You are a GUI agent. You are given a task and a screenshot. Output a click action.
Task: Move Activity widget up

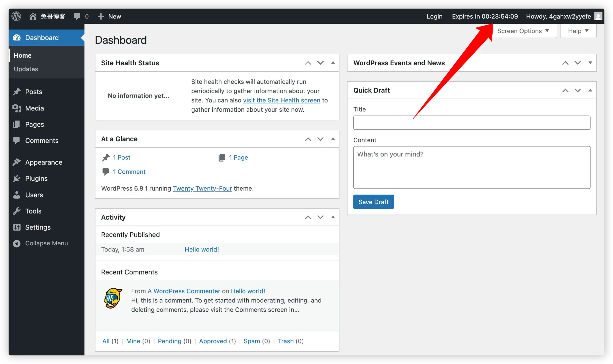tap(308, 217)
